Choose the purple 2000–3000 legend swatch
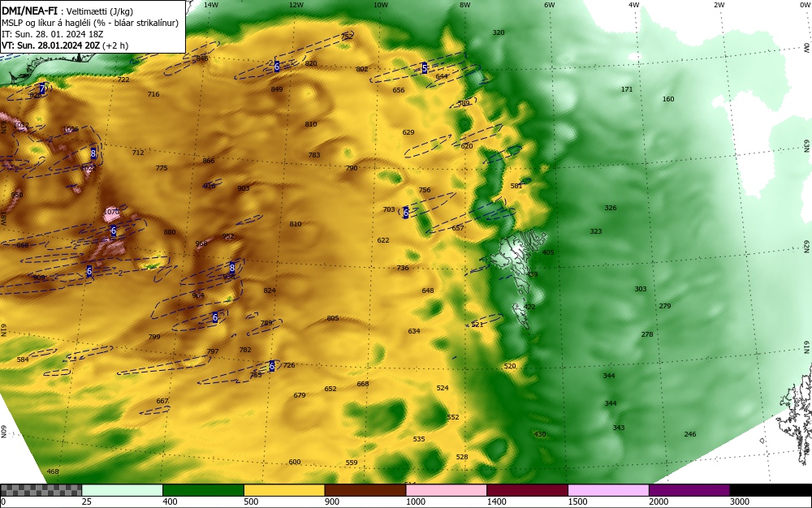This screenshot has height=508, width=812. 689,490
